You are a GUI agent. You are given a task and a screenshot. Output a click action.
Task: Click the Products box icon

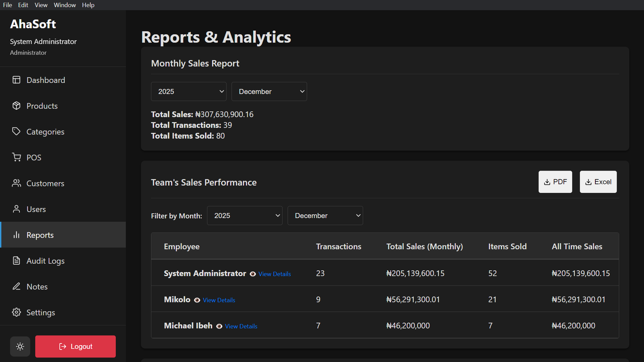pos(17,106)
